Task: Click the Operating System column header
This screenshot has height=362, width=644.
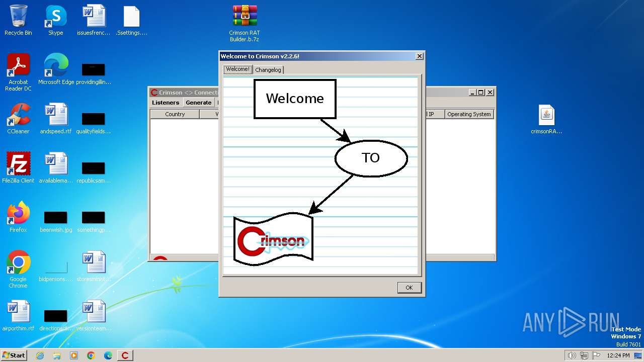Action: (469, 114)
